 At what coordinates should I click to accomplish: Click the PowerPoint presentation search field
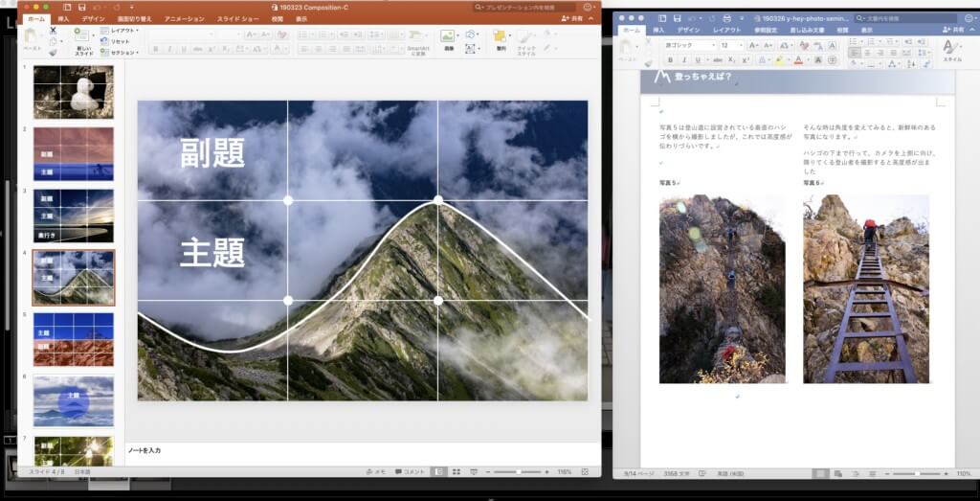click(525, 7)
